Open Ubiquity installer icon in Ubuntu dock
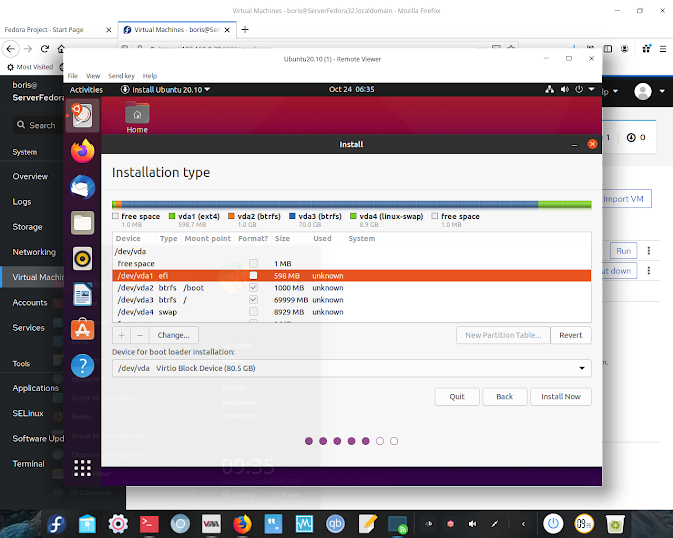This screenshot has height=538, width=673. 82,115
